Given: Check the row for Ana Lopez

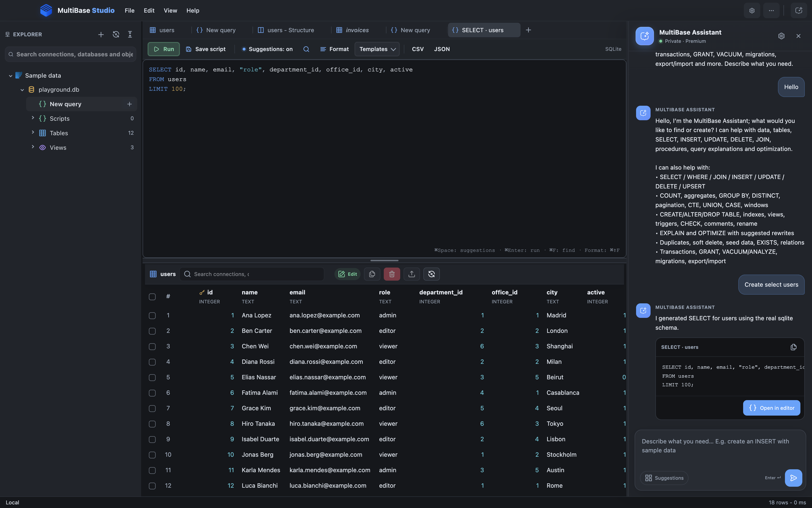Looking at the screenshot, I should (152, 315).
